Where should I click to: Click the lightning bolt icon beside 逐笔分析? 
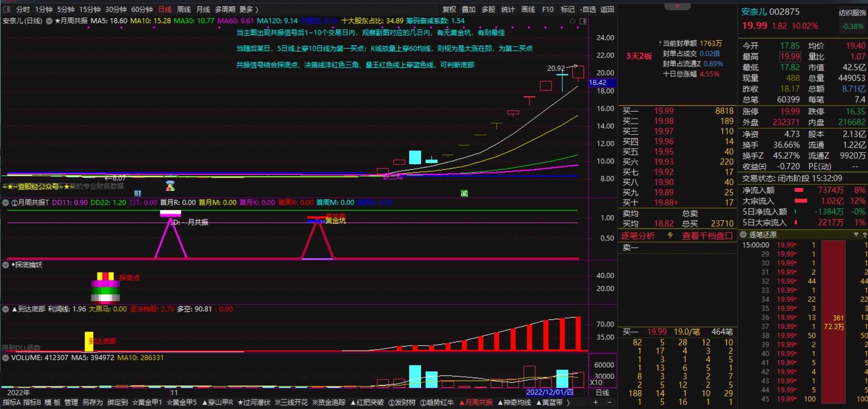click(x=671, y=236)
